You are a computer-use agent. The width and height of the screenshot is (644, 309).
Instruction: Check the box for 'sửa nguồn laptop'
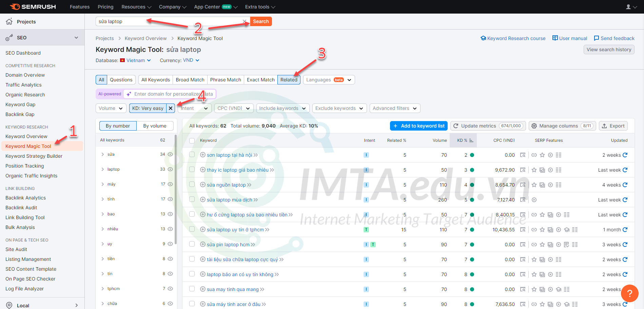tap(192, 185)
